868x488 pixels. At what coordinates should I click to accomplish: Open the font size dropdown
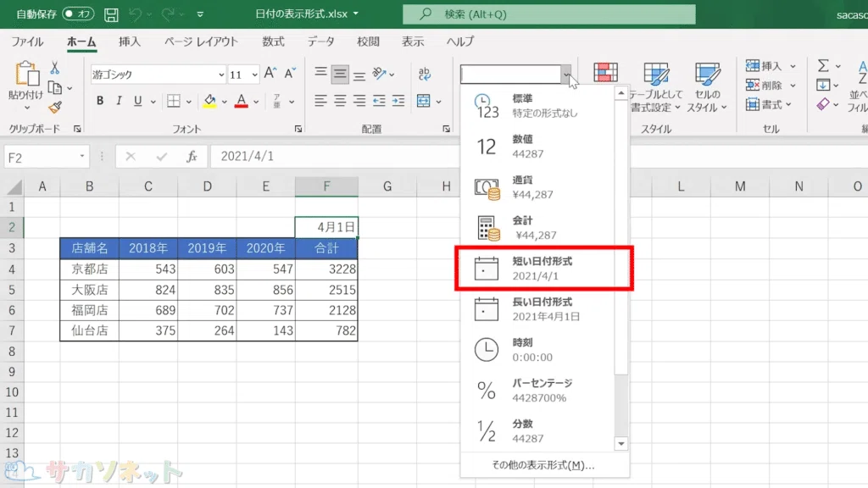pos(254,75)
